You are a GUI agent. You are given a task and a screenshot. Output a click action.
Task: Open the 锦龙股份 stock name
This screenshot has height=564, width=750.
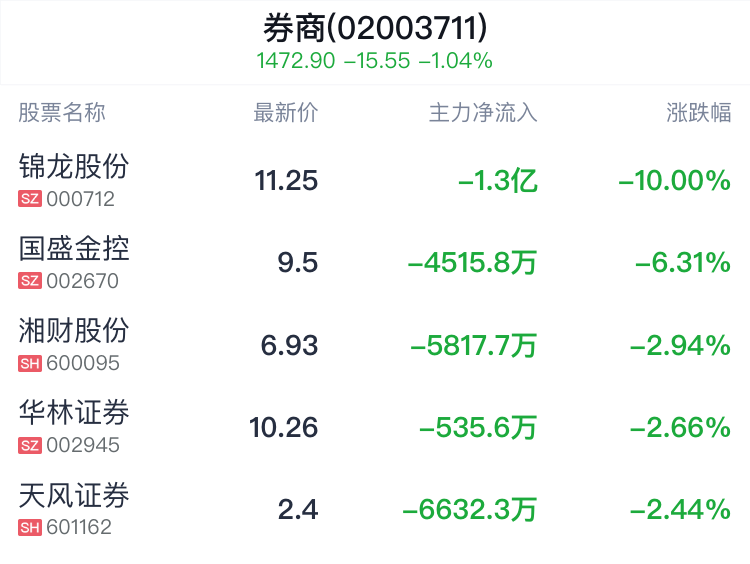(x=74, y=166)
